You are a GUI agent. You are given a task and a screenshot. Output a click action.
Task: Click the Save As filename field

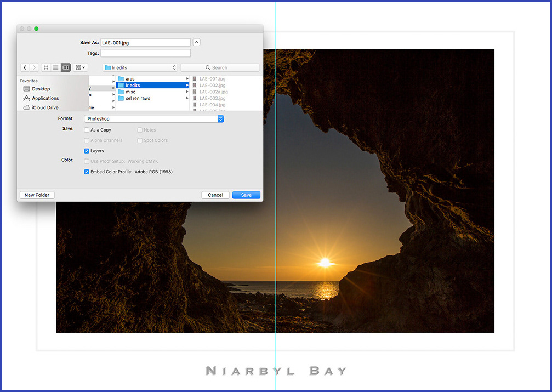(145, 43)
